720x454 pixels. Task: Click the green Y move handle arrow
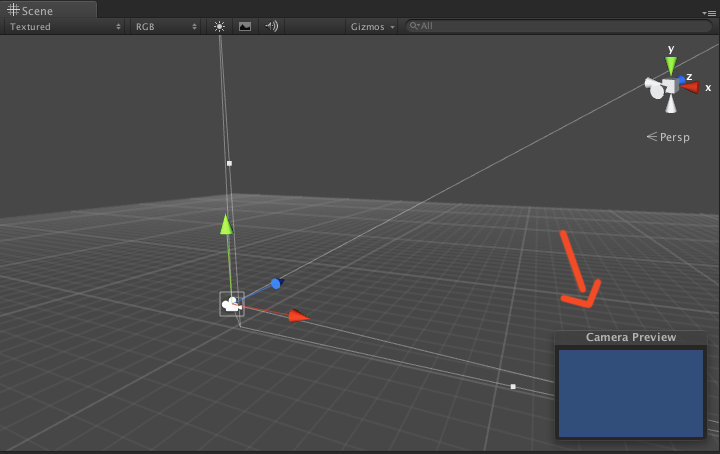click(x=226, y=224)
